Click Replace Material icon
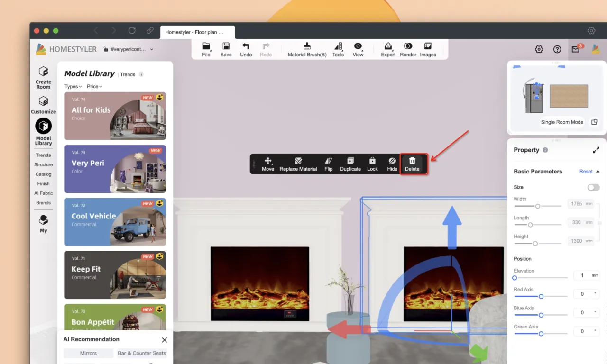Screen dimensions: 607x364 [298, 161]
